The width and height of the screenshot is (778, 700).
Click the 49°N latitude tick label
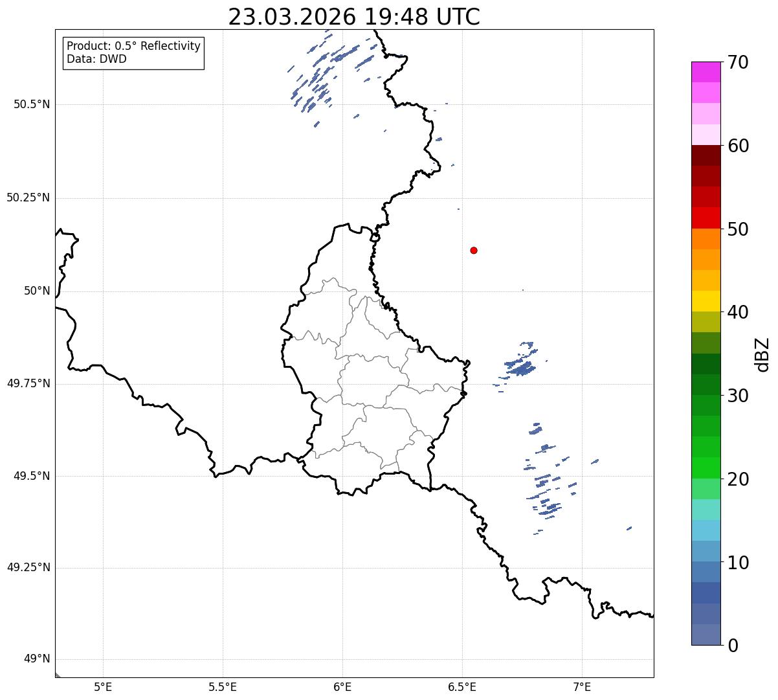[x=37, y=659]
